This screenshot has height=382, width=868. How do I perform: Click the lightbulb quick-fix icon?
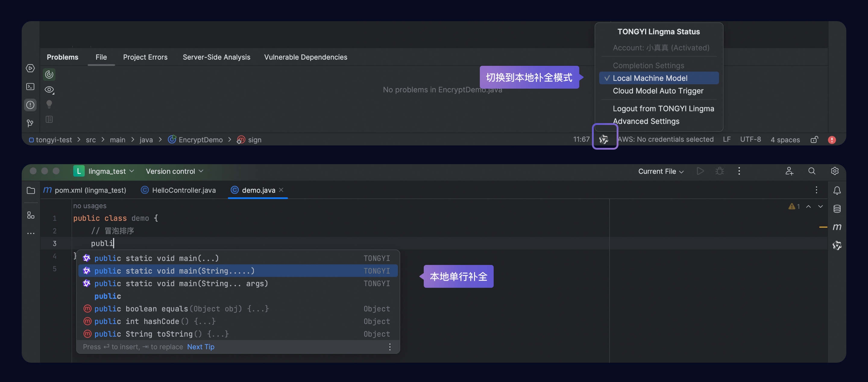[x=49, y=104]
